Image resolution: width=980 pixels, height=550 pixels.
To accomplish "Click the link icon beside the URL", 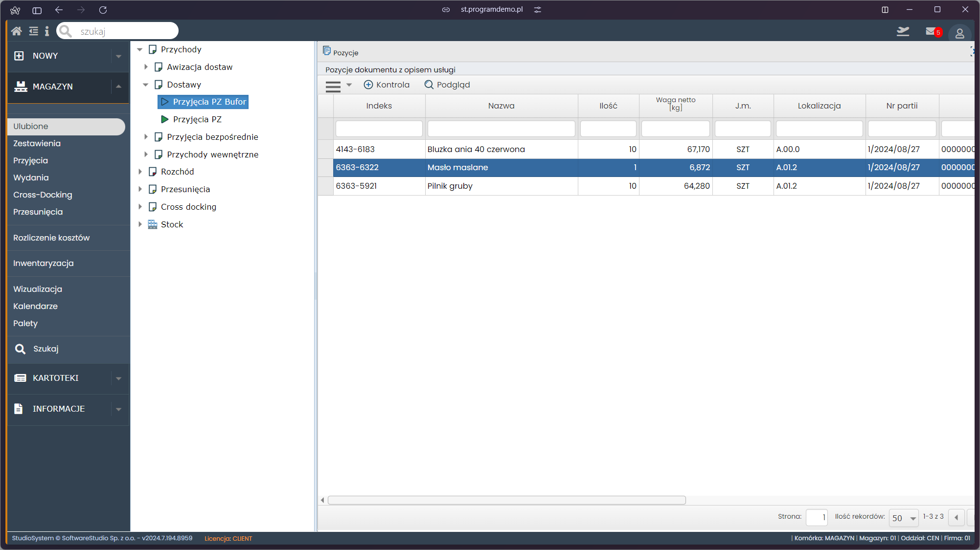I will coord(446,10).
